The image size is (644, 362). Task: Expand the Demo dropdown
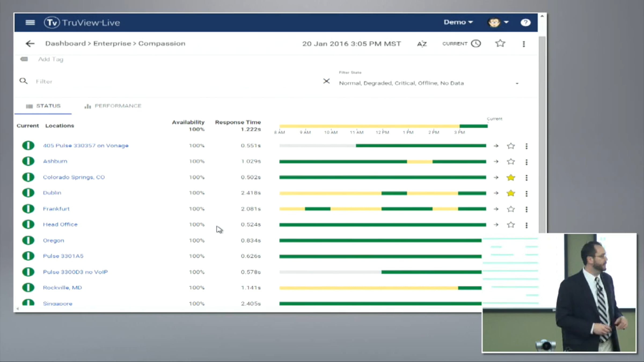(x=458, y=22)
